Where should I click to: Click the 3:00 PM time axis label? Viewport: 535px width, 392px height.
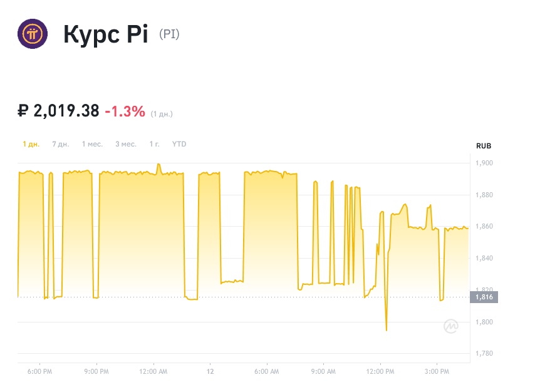pos(437,372)
